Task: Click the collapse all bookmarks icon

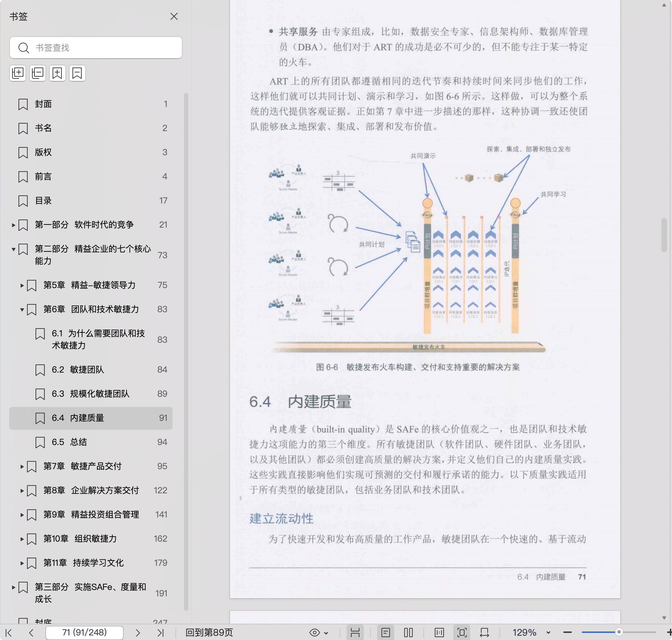Action: pos(38,73)
